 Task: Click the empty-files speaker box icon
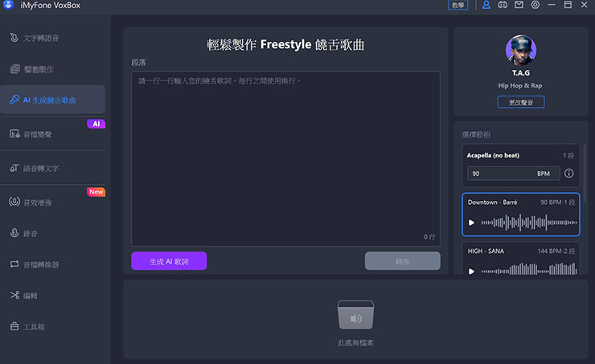355,315
